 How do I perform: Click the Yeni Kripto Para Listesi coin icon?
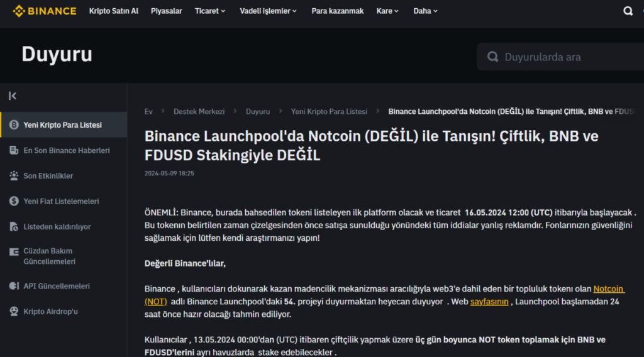coord(14,124)
